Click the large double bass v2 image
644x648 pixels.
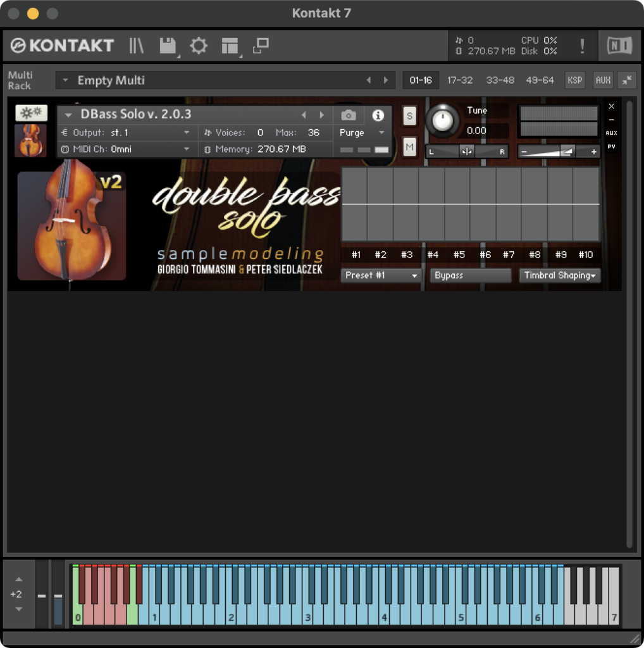[71, 226]
